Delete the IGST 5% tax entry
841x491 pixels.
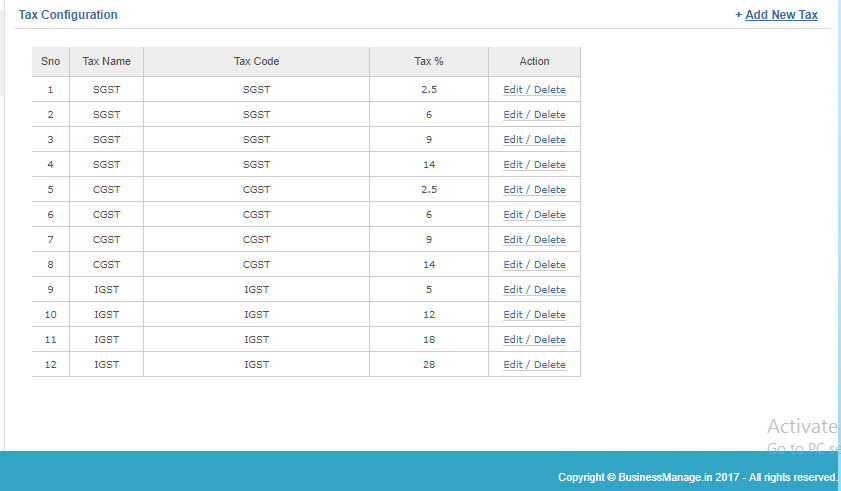pyautogui.click(x=549, y=290)
